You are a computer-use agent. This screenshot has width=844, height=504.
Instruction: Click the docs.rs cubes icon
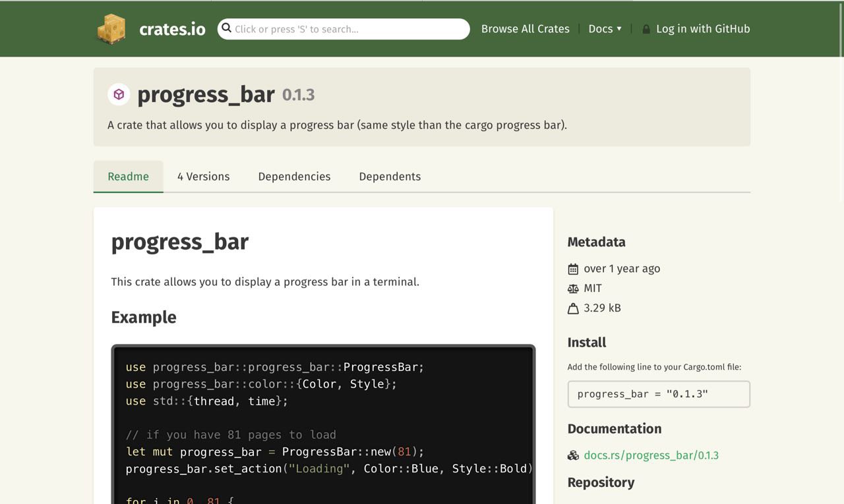573,455
